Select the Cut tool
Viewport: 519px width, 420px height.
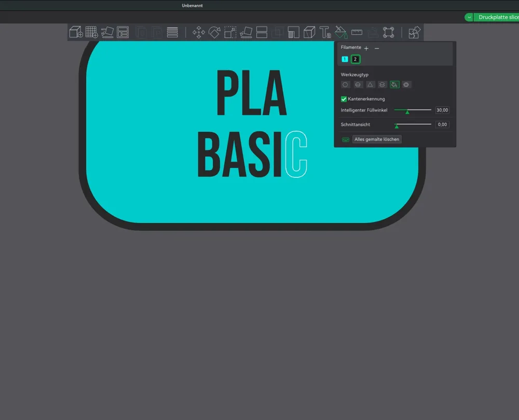(x=262, y=32)
